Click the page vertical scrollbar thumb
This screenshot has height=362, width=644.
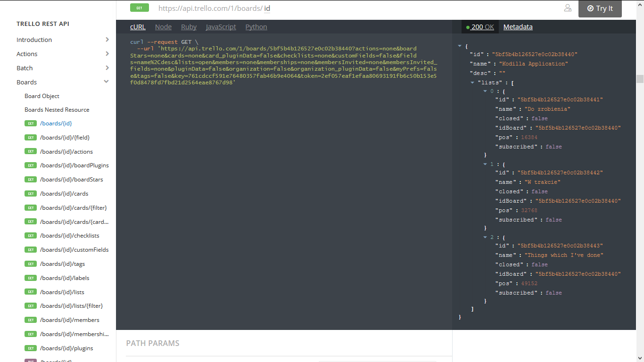click(640, 79)
